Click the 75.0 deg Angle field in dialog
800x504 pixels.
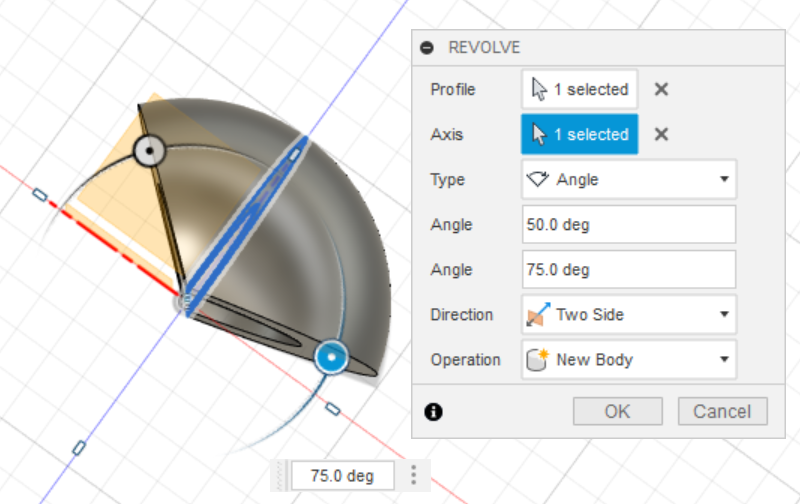point(629,269)
